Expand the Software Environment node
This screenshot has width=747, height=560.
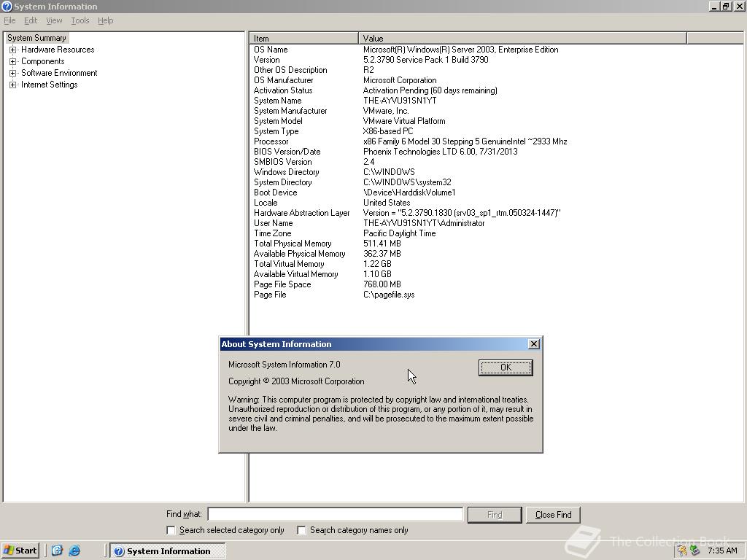pyautogui.click(x=13, y=73)
